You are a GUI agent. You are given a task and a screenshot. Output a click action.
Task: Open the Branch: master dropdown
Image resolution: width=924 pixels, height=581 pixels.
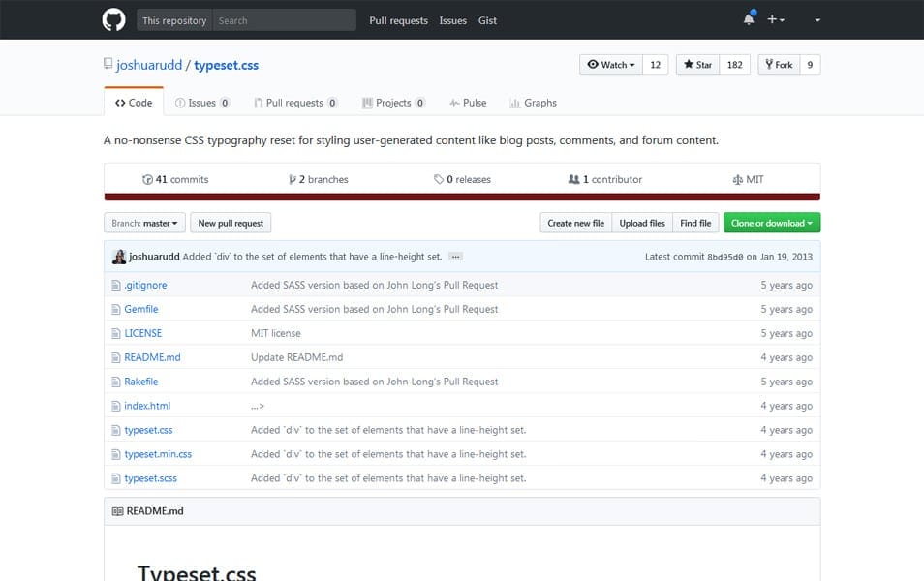point(143,223)
